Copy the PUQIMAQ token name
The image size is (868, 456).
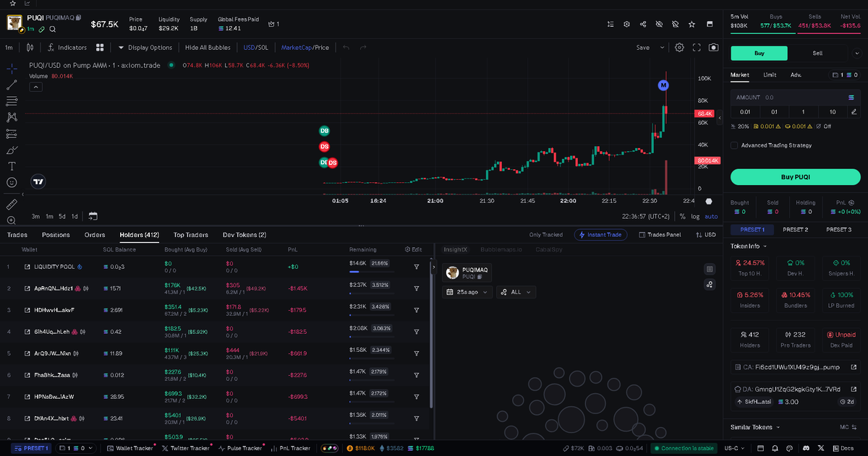(x=79, y=17)
